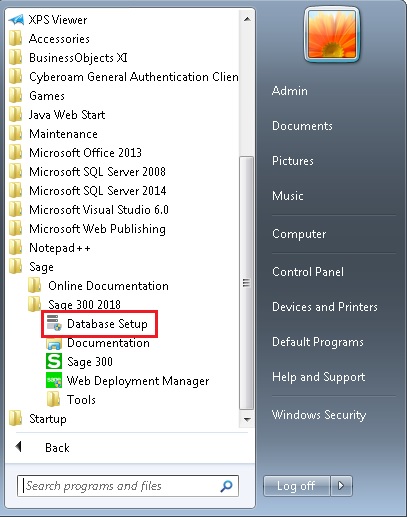407x517 pixels.
Task: Open Devices and Printers
Action: (325, 307)
